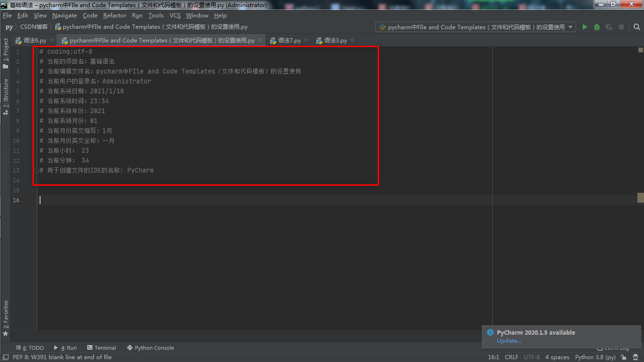This screenshot has width=644, height=362.
Task: Open the TODO tool window
Action: point(30,348)
